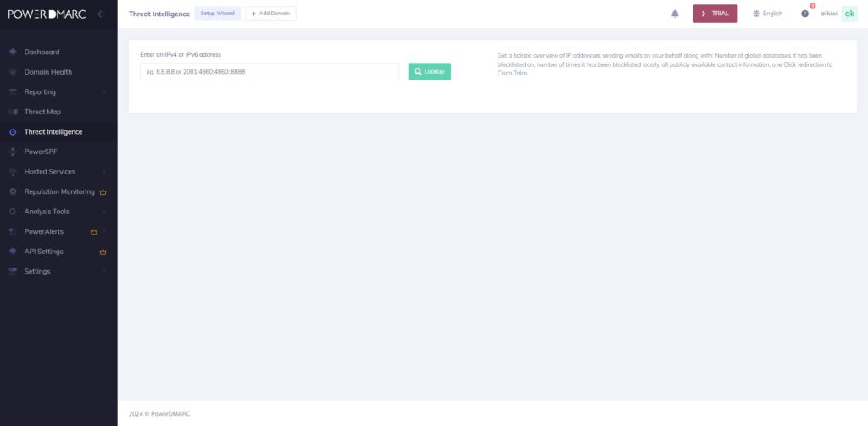Screen dimensions: 868x426
Task: Click the ak user avatar
Action: coord(849,14)
